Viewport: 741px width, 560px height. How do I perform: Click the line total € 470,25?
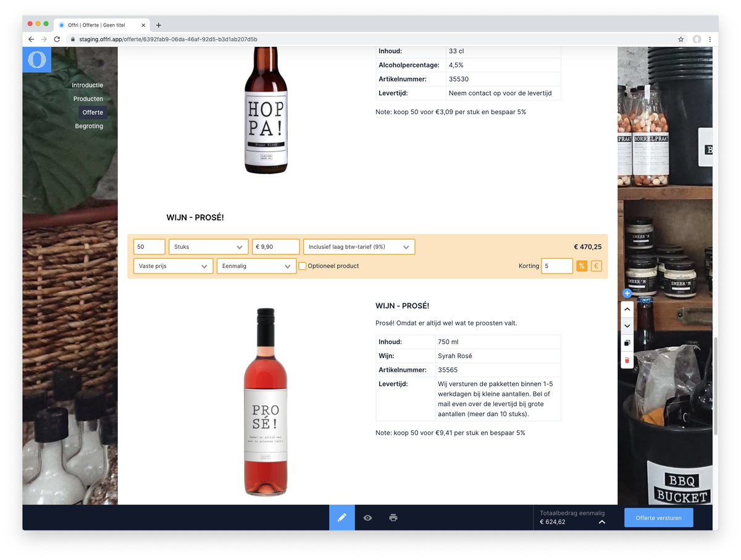pos(587,247)
